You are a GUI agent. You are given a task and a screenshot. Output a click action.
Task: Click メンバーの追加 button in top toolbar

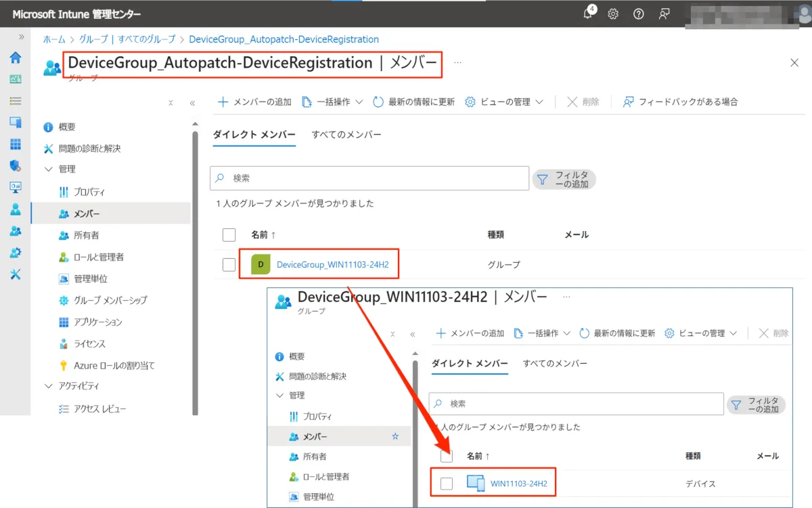[x=254, y=102]
